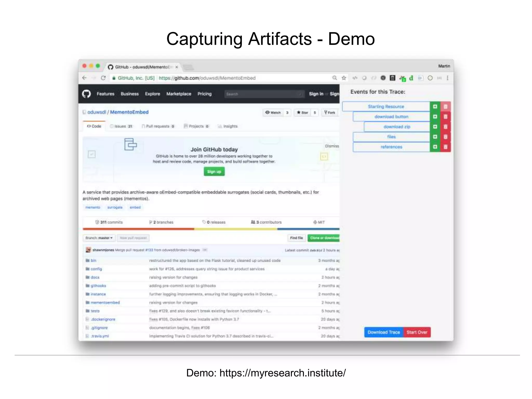
Task: Click embed topic tag
Action: point(135,207)
